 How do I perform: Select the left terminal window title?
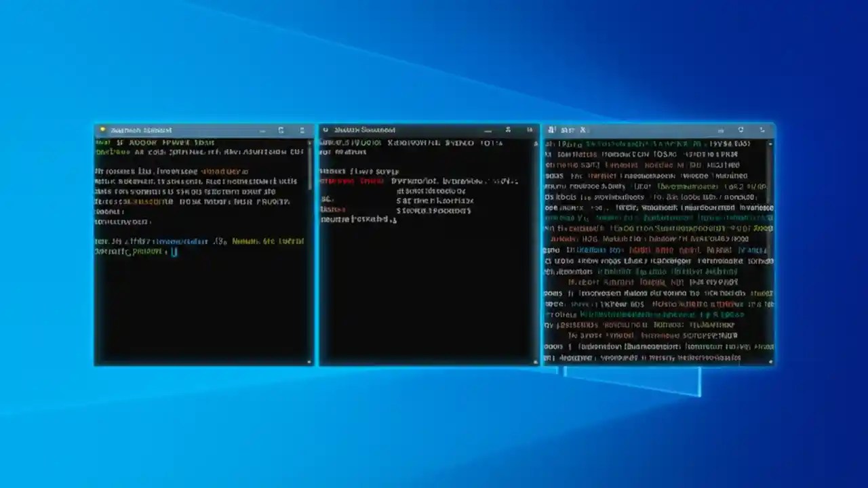[142, 129]
